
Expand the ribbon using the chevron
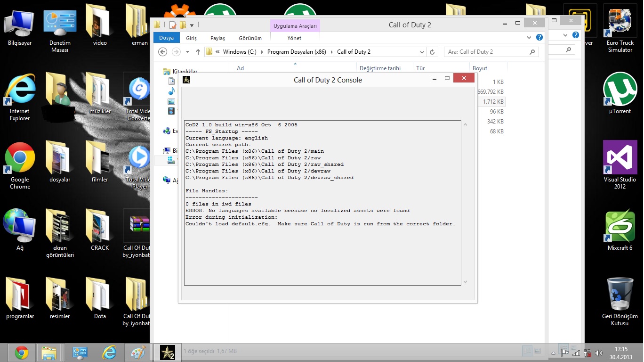pos(530,38)
